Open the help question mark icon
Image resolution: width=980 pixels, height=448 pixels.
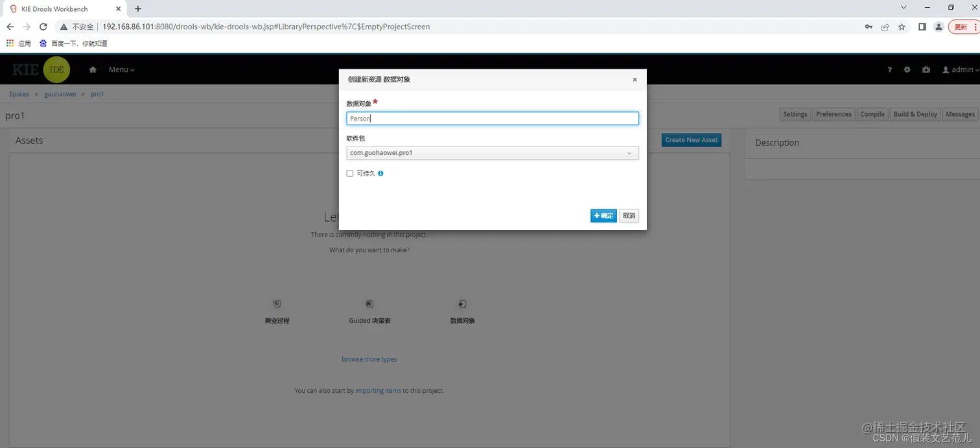coord(890,69)
